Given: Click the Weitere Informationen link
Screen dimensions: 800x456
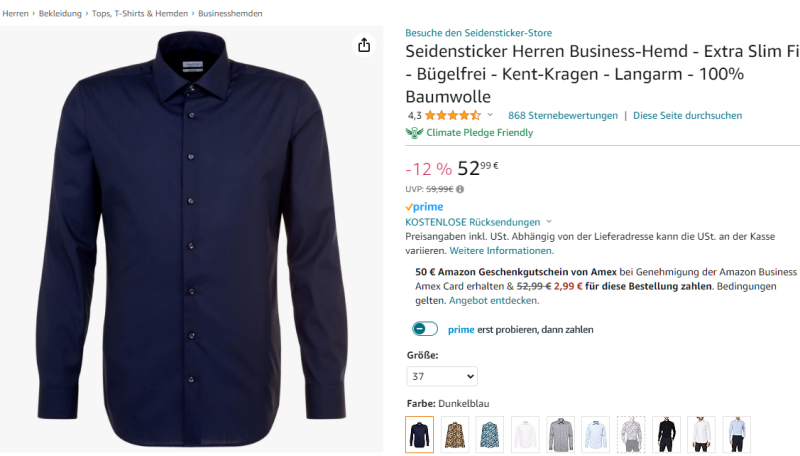Looking at the screenshot, I should 501,250.
